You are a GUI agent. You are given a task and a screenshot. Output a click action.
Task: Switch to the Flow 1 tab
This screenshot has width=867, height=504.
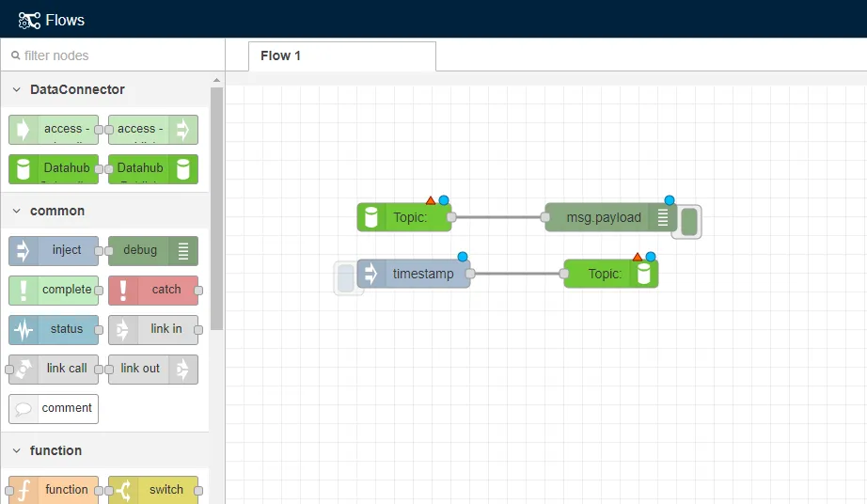click(x=341, y=55)
